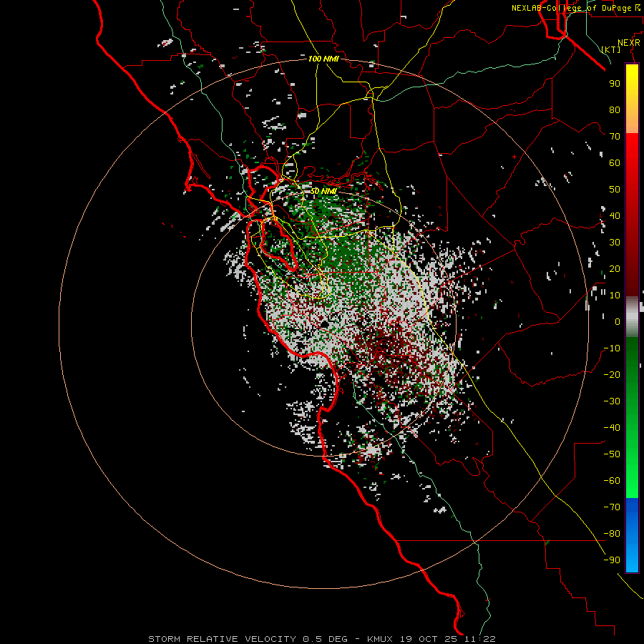
Task: Click the 70 value on the velocity scale
Action: click(615, 137)
